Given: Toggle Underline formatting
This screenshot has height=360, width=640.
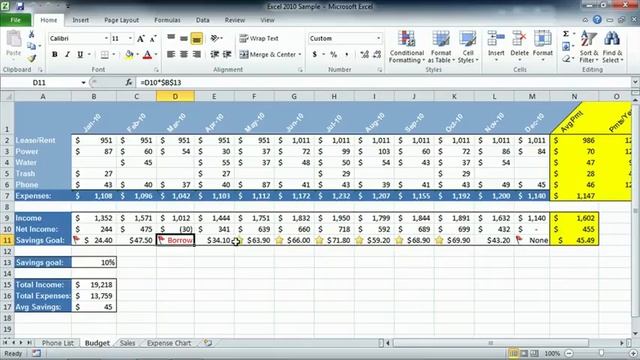Looking at the screenshot, I should [80, 54].
